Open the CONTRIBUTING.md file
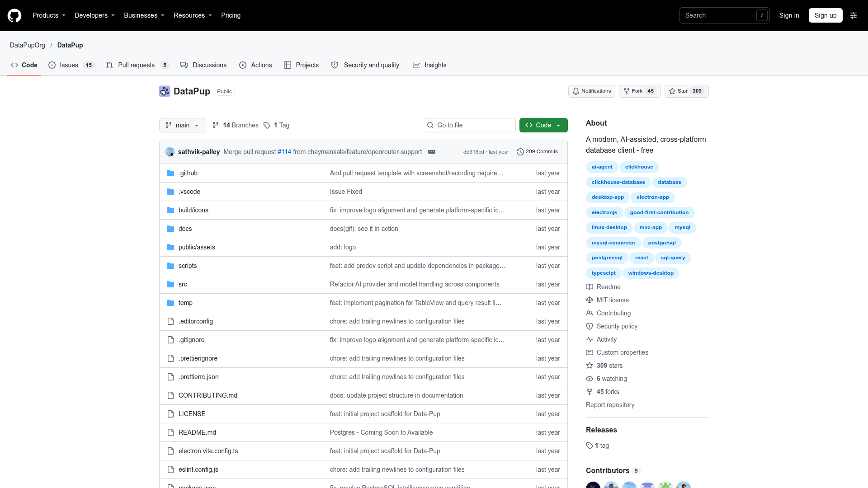This screenshot has height=488, width=868. [x=208, y=395]
